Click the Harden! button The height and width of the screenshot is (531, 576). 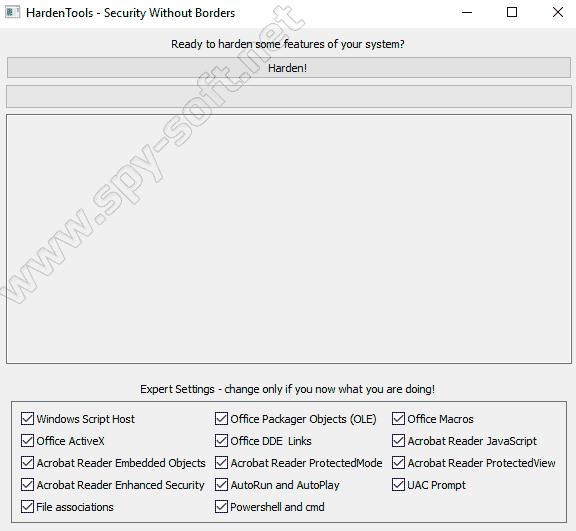[x=289, y=68]
